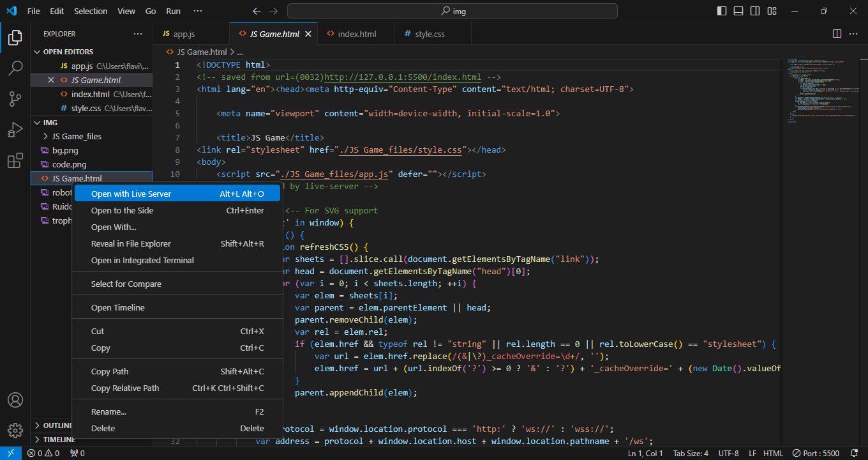
Task: Open the View menu
Action: click(x=126, y=11)
